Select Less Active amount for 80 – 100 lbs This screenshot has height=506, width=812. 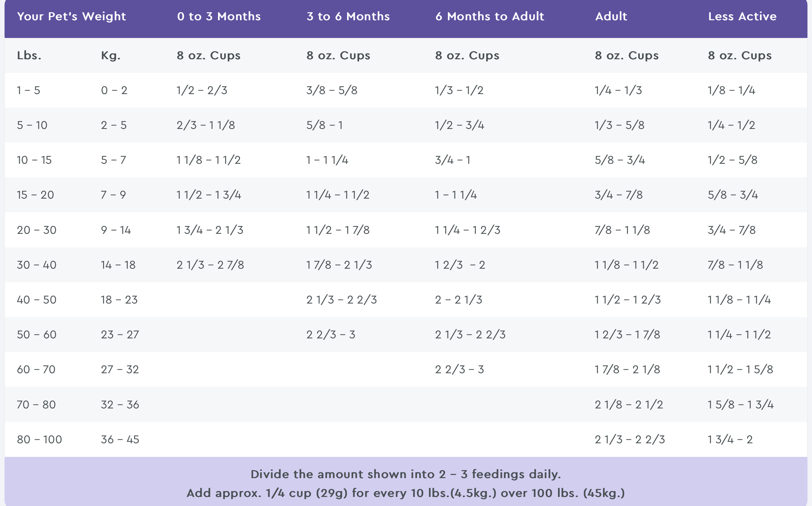tap(730, 439)
